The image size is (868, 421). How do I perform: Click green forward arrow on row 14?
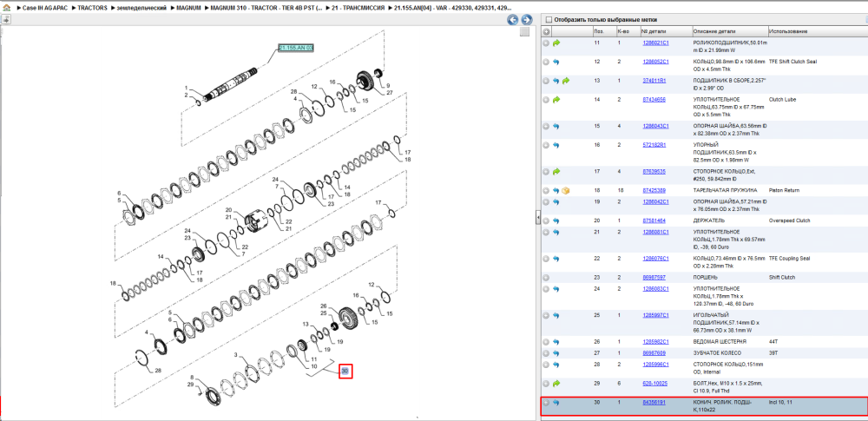pyautogui.click(x=557, y=100)
